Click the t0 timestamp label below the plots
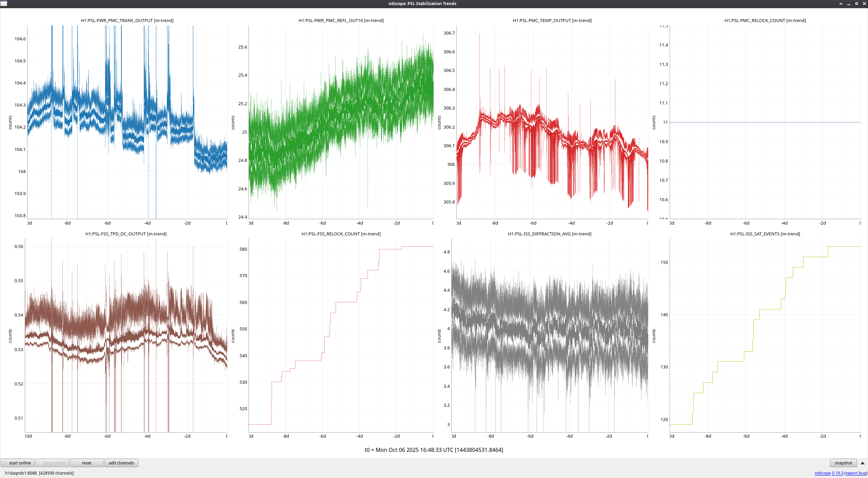Image resolution: width=868 pixels, height=478 pixels. (434, 450)
